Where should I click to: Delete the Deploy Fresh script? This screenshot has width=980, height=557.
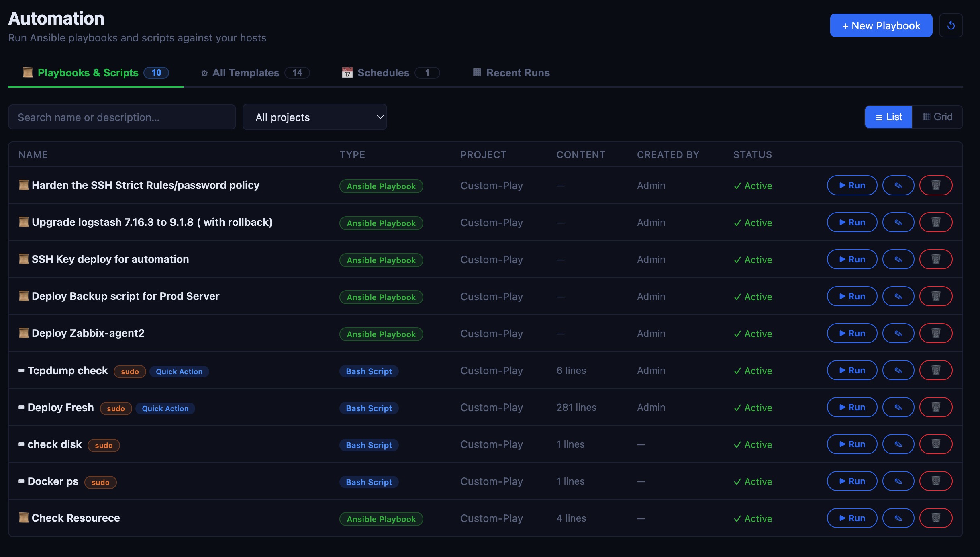point(936,407)
